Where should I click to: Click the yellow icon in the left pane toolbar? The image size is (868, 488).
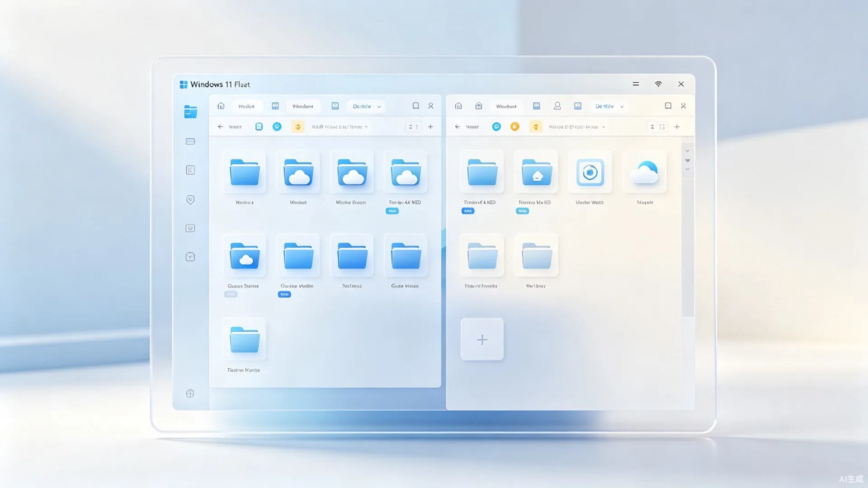click(298, 127)
